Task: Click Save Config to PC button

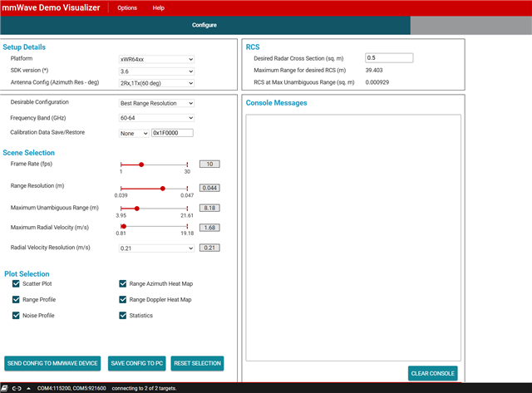Action: pos(136,363)
